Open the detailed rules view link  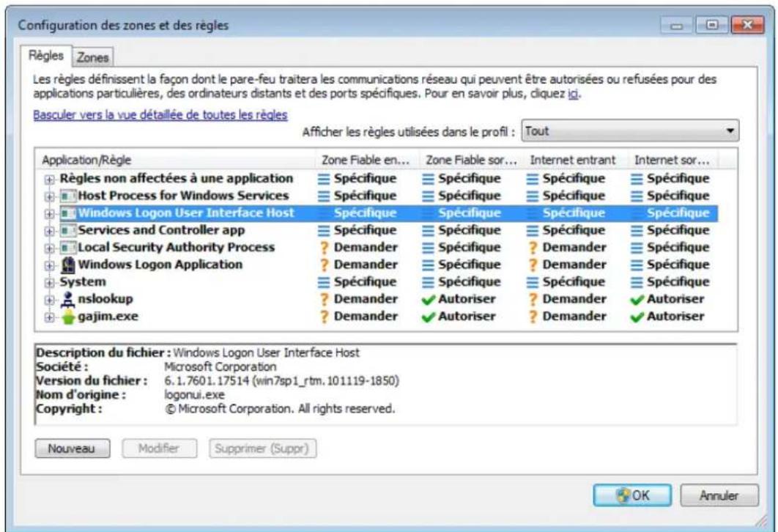click(160, 115)
